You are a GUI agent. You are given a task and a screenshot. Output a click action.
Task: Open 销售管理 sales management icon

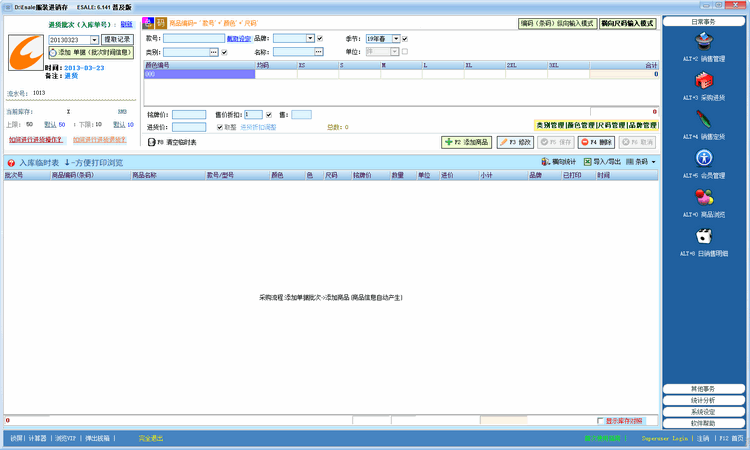[x=704, y=42]
